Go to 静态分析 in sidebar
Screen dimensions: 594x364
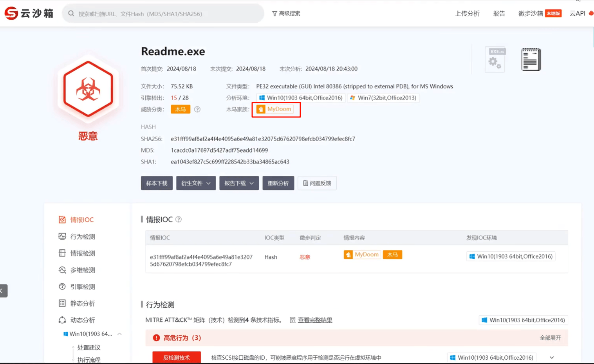pyautogui.click(x=77, y=303)
